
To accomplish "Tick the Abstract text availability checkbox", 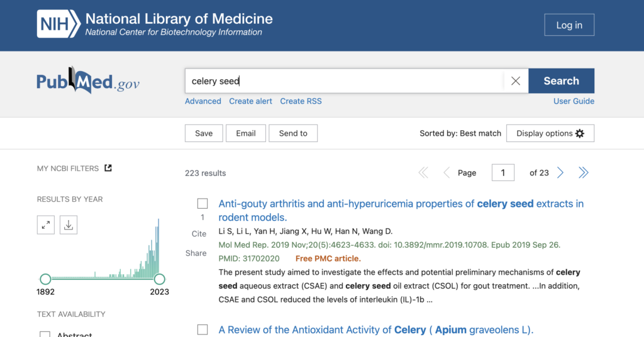I will [45, 334].
